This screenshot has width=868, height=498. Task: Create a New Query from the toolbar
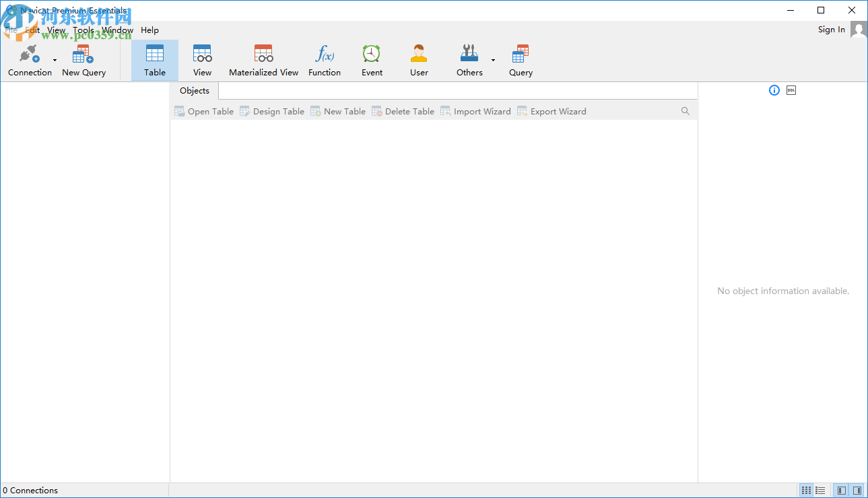[x=84, y=61]
